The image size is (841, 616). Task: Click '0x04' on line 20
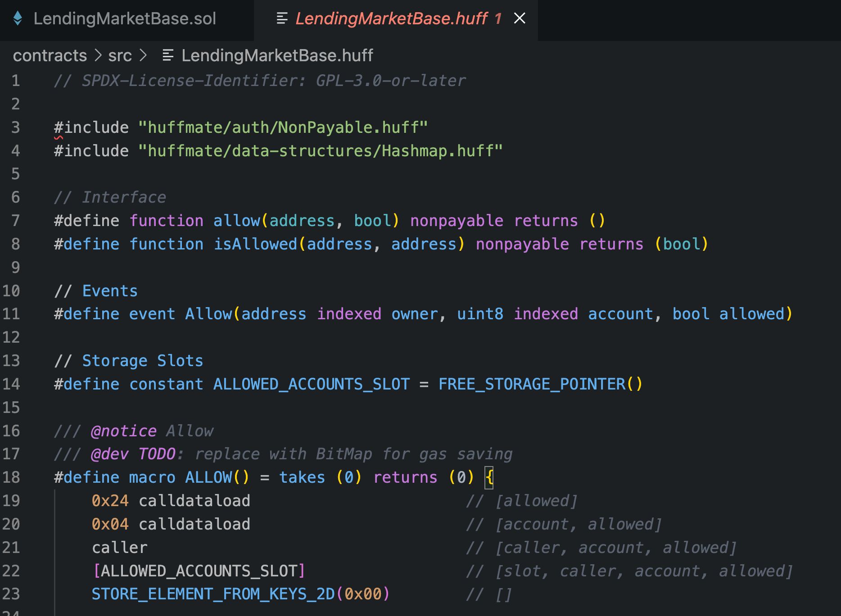pos(110,524)
